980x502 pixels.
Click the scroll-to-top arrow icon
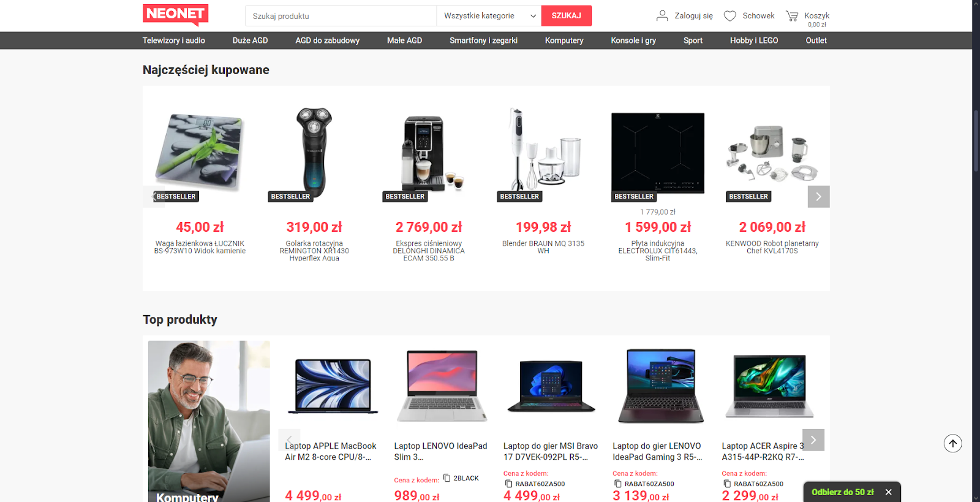click(952, 443)
